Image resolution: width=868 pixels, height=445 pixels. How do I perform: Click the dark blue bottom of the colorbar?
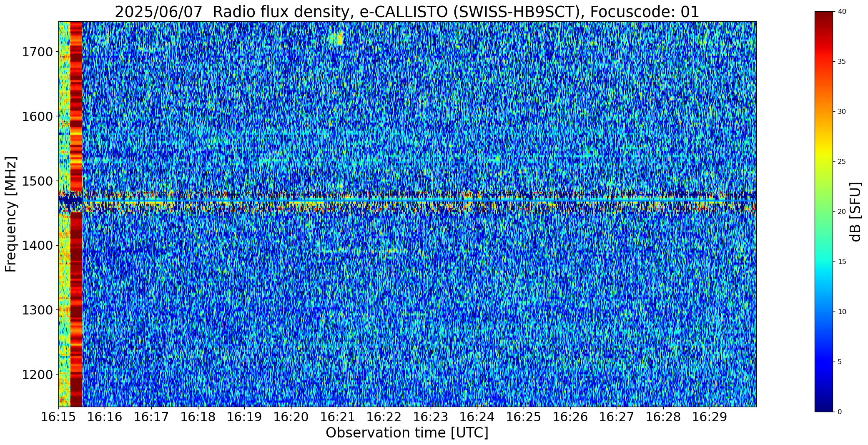(x=825, y=405)
